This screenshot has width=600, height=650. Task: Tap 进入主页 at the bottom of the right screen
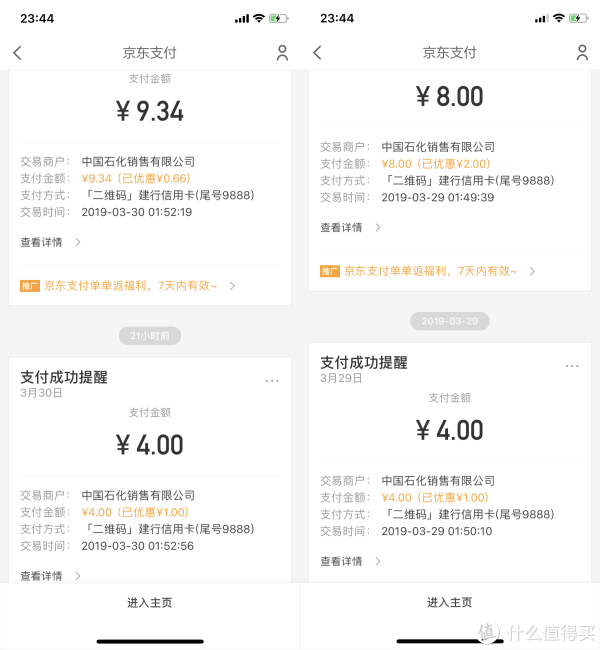point(450,602)
